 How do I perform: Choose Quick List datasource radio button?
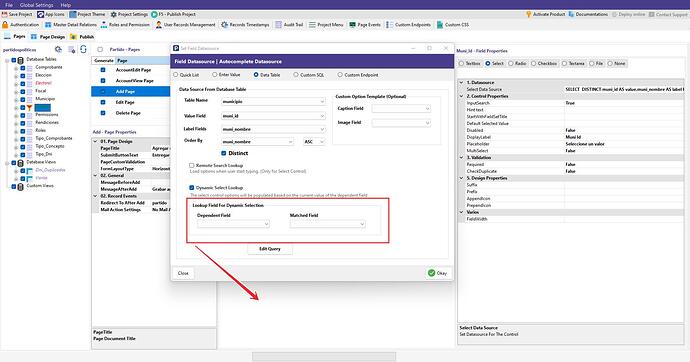click(x=176, y=75)
